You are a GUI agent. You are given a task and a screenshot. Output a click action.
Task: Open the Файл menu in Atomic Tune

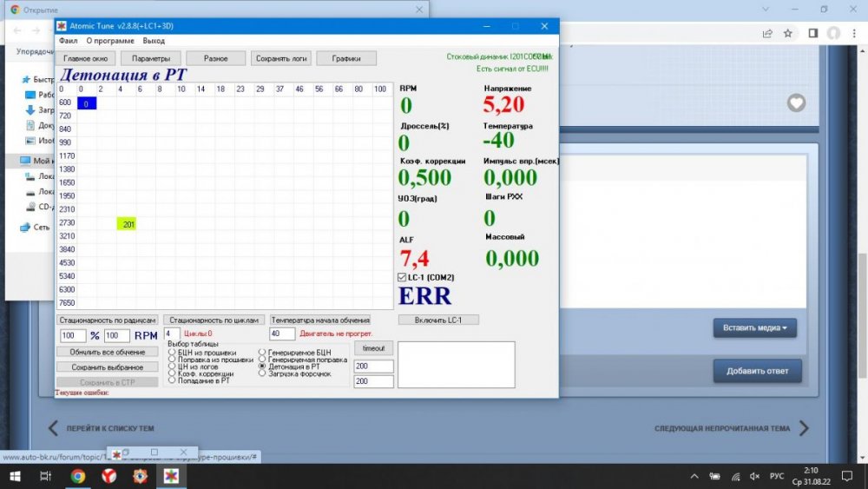click(68, 41)
